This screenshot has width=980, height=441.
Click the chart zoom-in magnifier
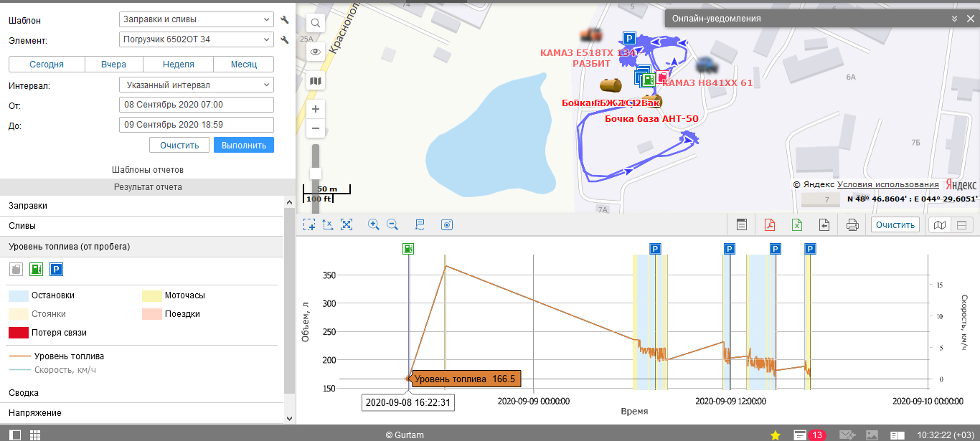tap(373, 224)
